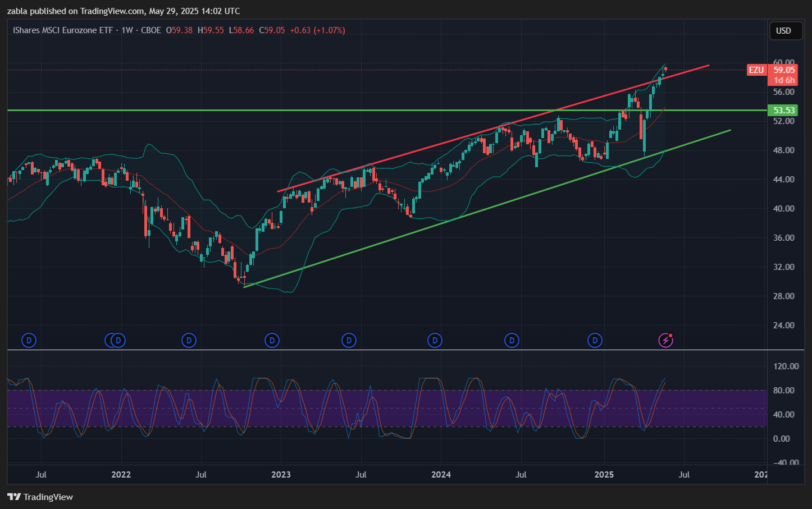This screenshot has width=812, height=509.
Task: Click the 2023 label on time axis
Action: point(281,475)
